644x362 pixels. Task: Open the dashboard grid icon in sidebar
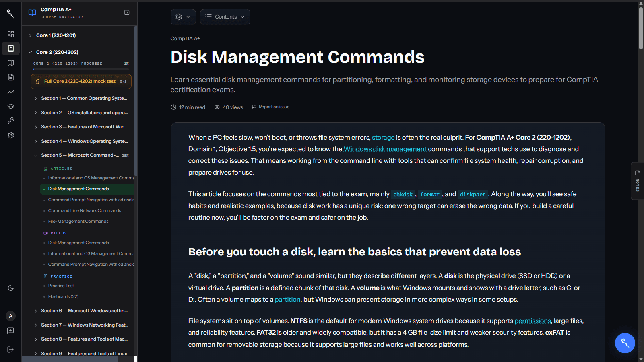(x=11, y=34)
